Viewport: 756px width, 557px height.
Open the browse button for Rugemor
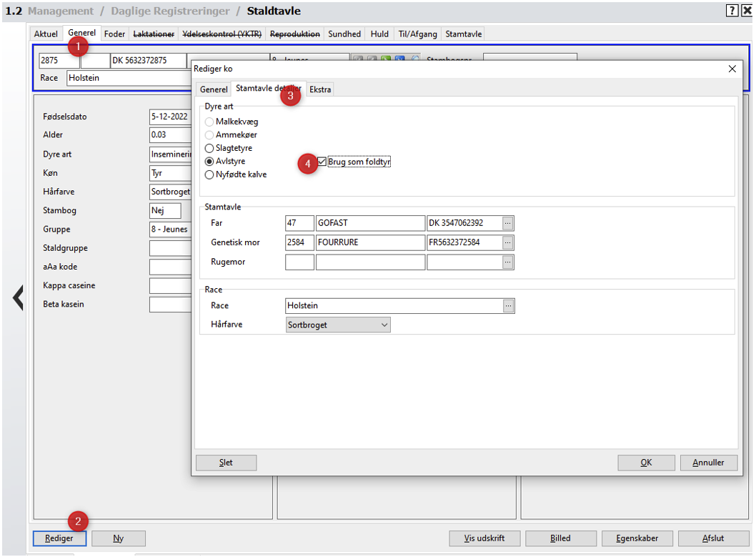point(507,262)
